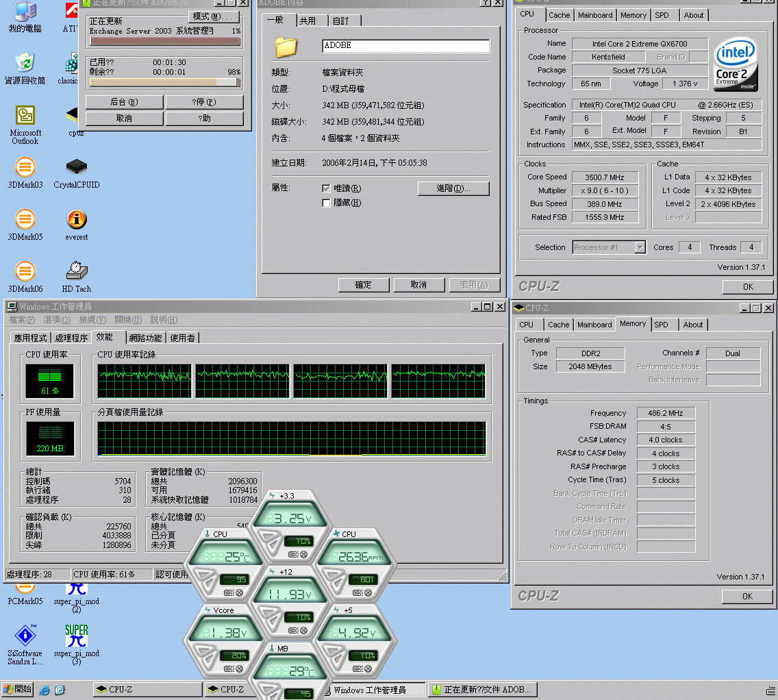The height and width of the screenshot is (700, 778).
Task: Click the 后台(B) background button
Action: point(124,102)
